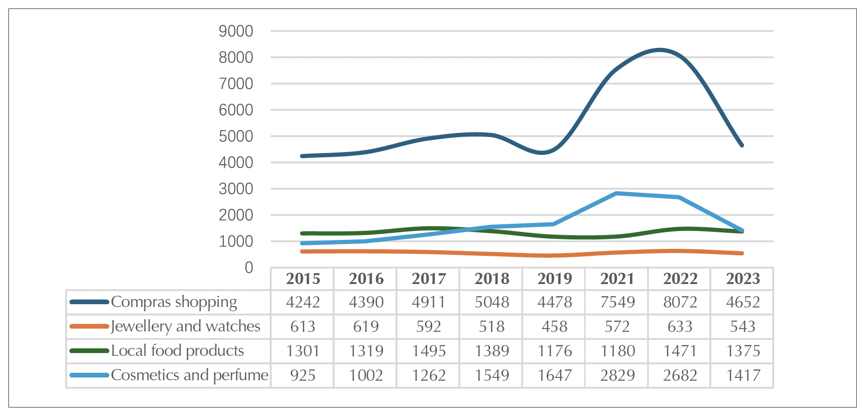Image resolution: width=868 pixels, height=415 pixels.
Task: Click the green Local food products legend swatch
Action: tap(89, 351)
